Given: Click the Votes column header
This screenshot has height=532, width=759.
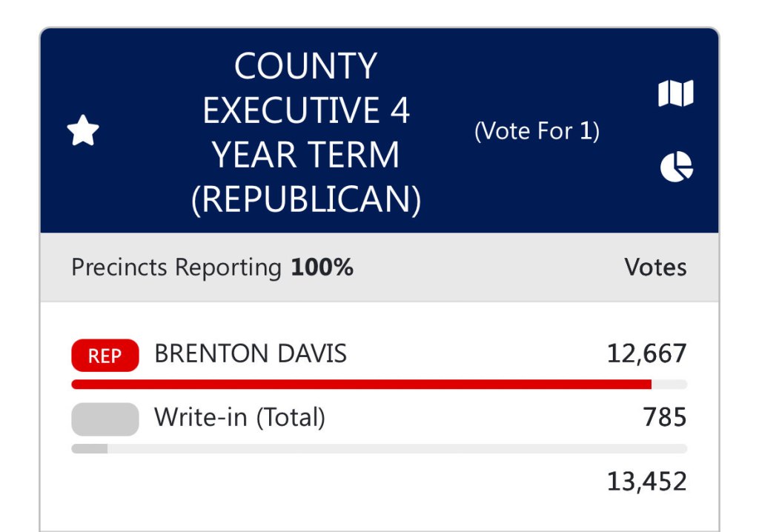Looking at the screenshot, I should tap(655, 267).
